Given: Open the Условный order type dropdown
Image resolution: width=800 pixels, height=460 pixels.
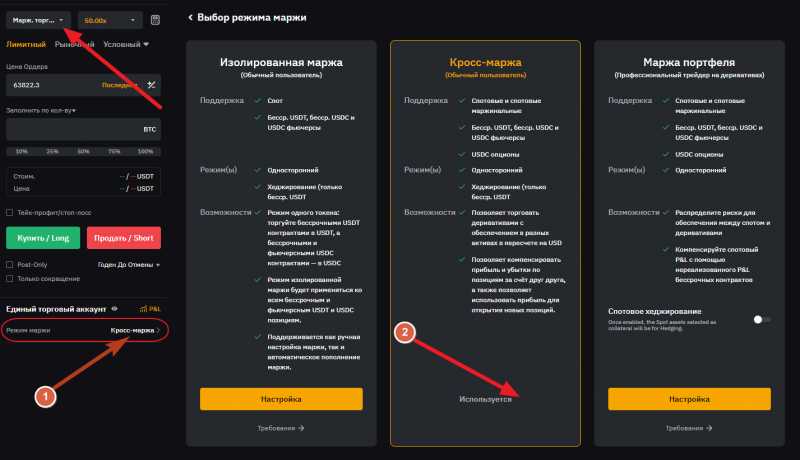Looking at the screenshot, I should (x=125, y=44).
